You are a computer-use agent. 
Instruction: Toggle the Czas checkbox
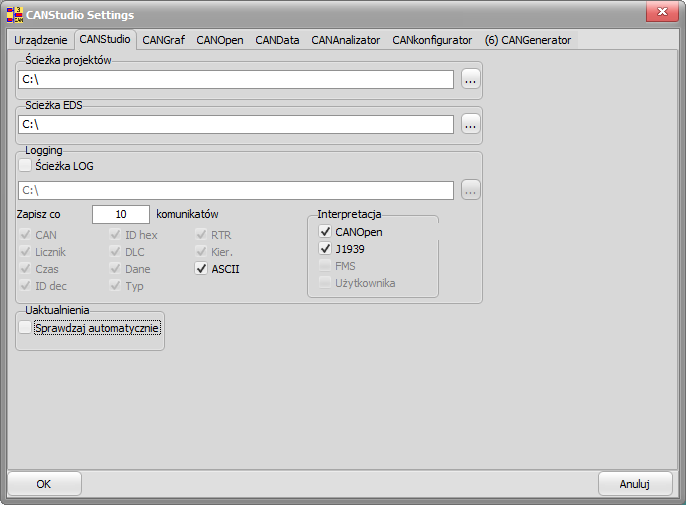point(25,269)
